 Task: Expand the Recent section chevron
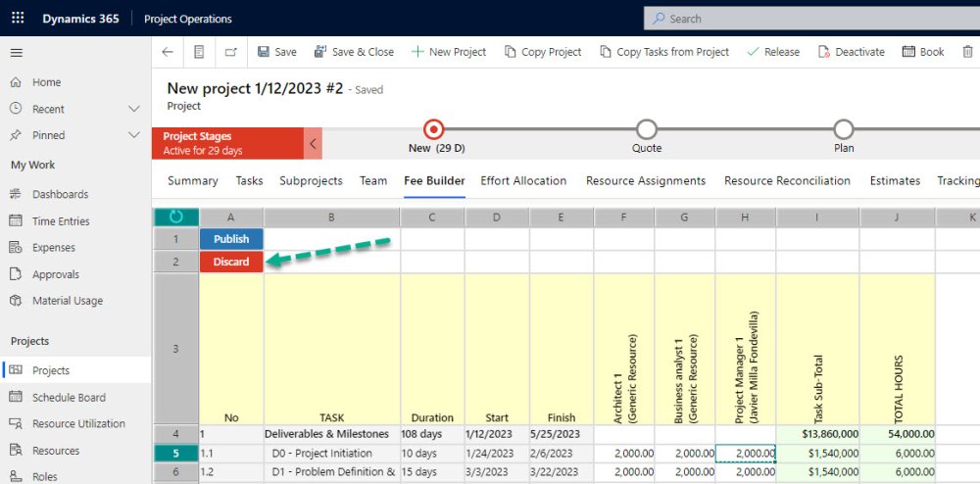[133, 109]
